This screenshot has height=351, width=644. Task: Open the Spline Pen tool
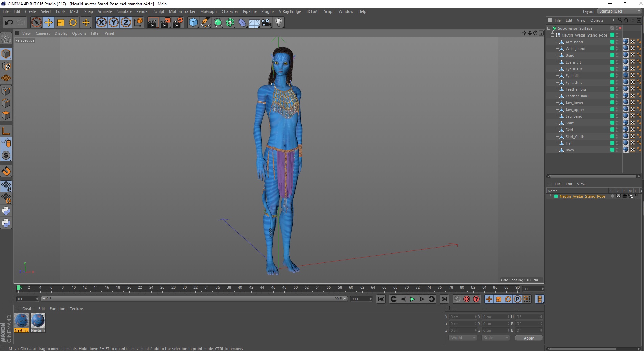[x=206, y=22]
